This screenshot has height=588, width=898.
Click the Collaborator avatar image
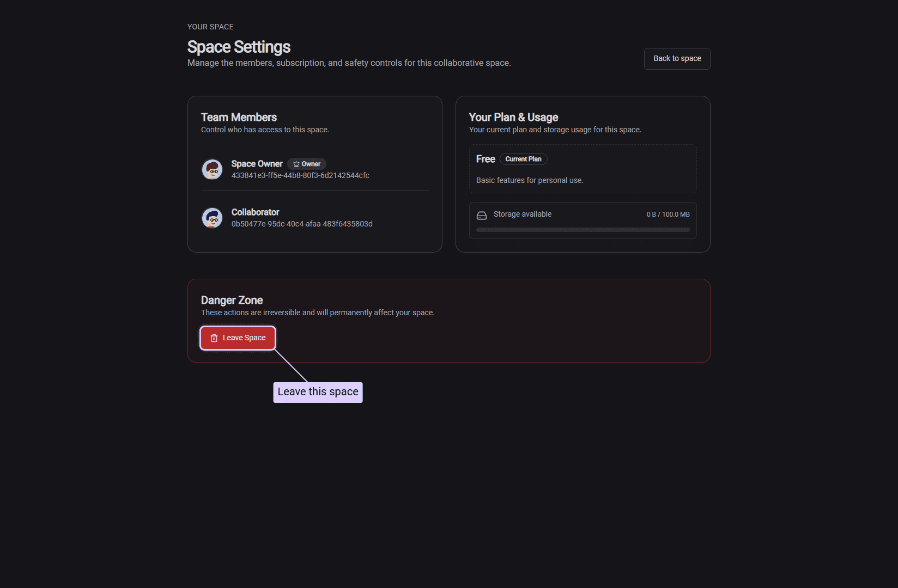click(x=212, y=218)
